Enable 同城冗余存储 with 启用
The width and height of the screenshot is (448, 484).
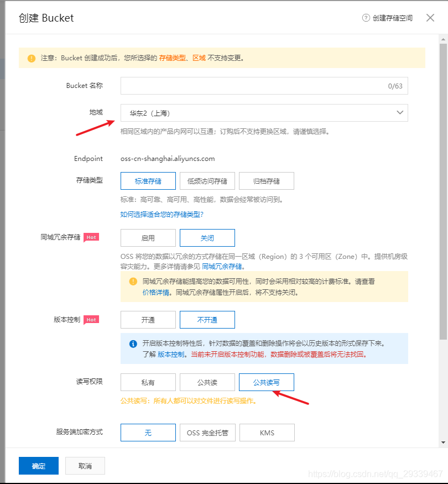[148, 238]
